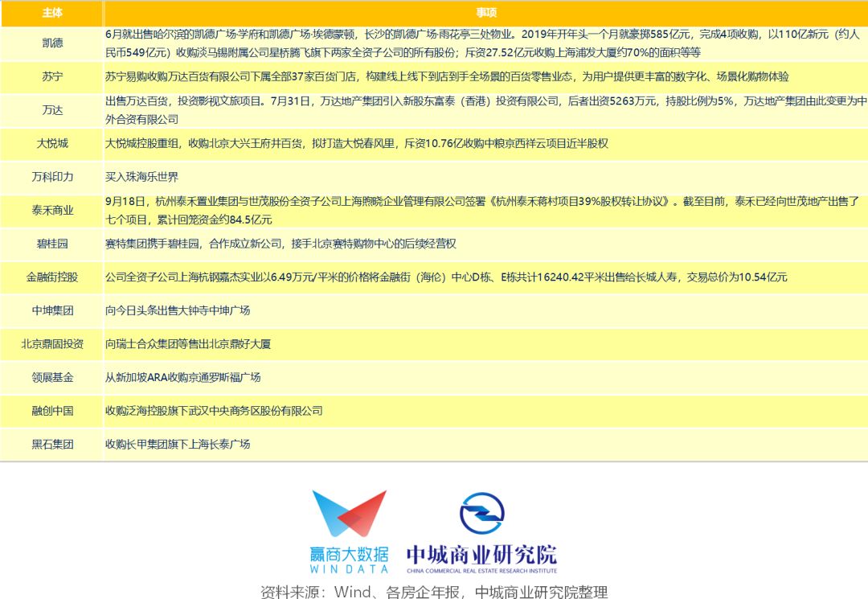Click the 中城商业研究院 circular logo
The width and height of the screenshot is (868, 599).
(481, 513)
